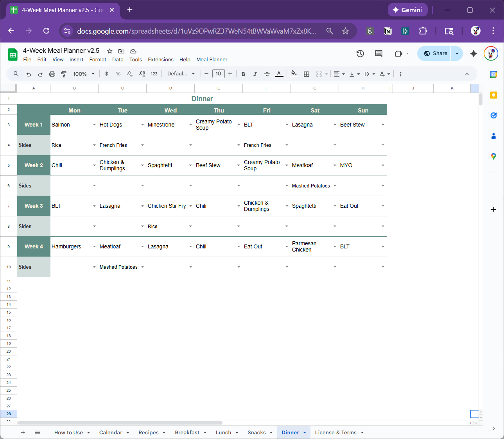Select the Paint format tool
Screen dimensions: 504x439
[x=64, y=74]
